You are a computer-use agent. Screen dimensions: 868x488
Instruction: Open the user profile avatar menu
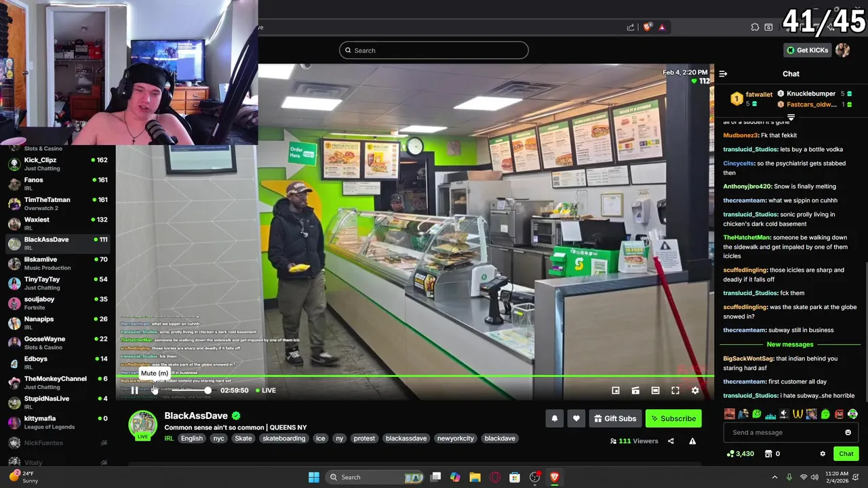point(843,50)
